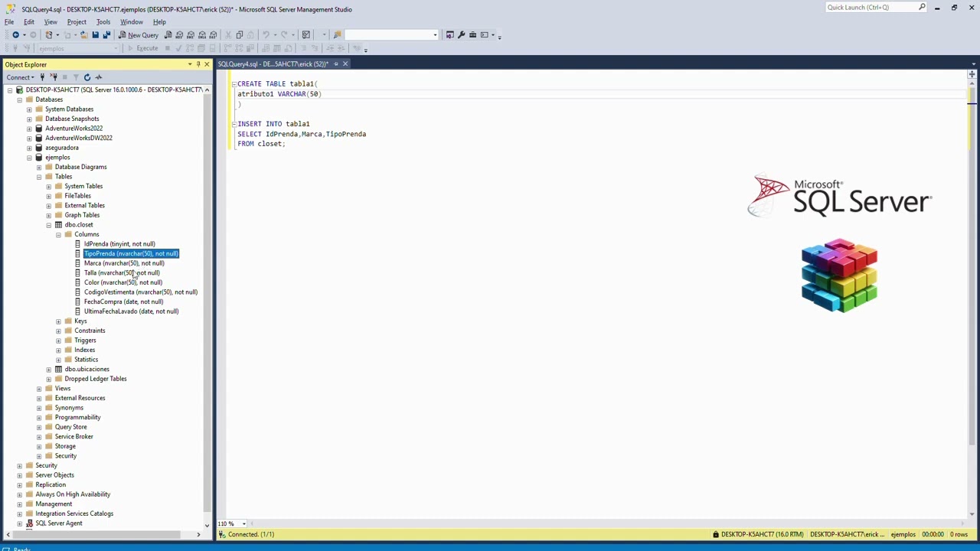Select the IdPrenda (tinyint, not null) column
Screen dimensions: 980x551
tap(119, 244)
